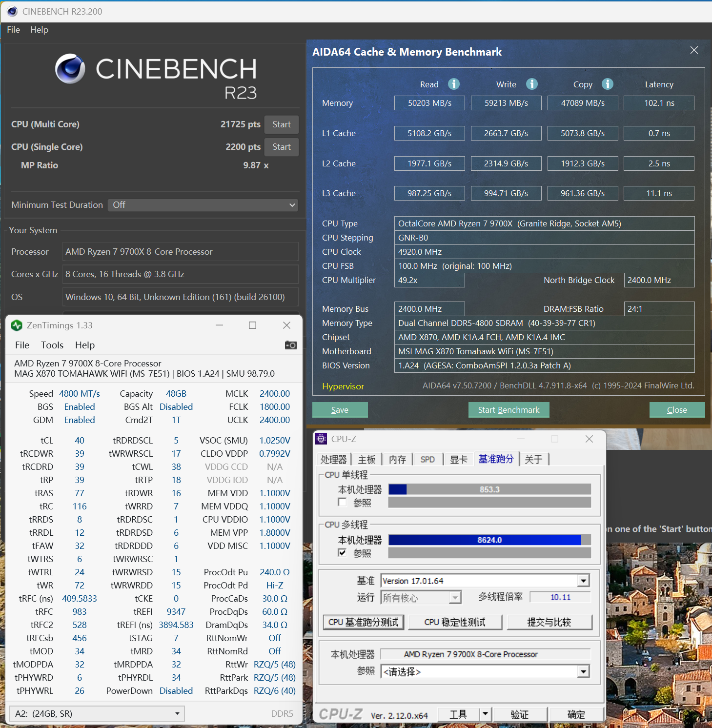This screenshot has width=712, height=728.
Task: Click Start Benchmark in AIDA64
Action: 509,409
